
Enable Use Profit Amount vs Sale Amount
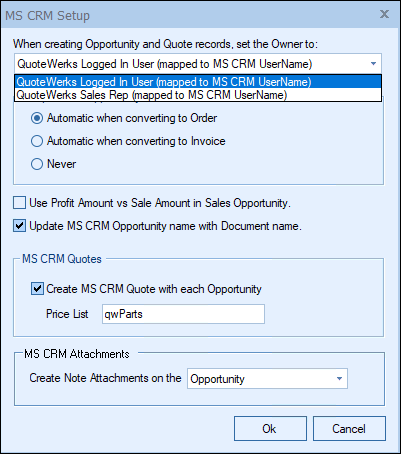[19, 203]
